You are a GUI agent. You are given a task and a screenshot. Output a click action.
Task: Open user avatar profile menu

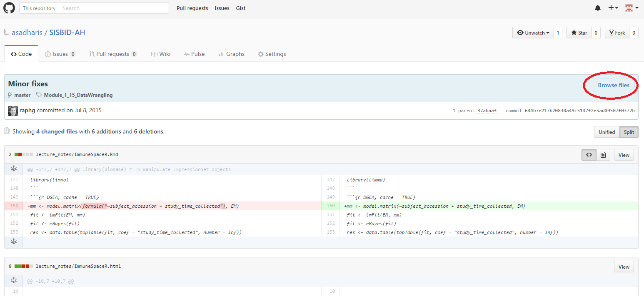coord(632,8)
